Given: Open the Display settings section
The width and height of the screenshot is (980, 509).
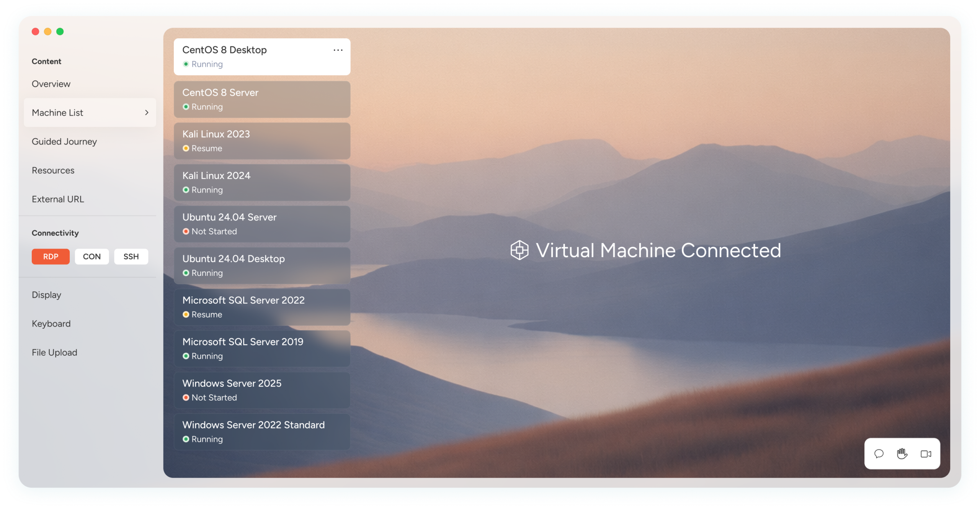Looking at the screenshot, I should point(46,295).
